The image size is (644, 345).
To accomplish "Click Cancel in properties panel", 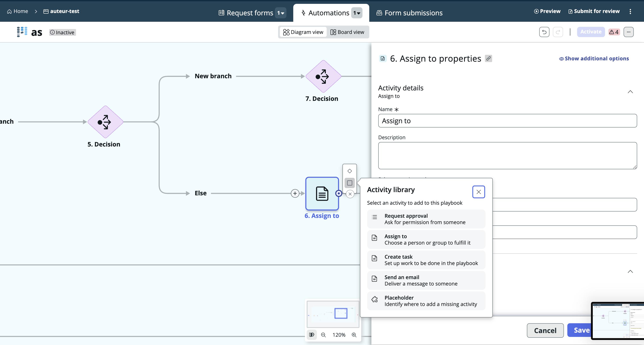I will pyautogui.click(x=545, y=331).
